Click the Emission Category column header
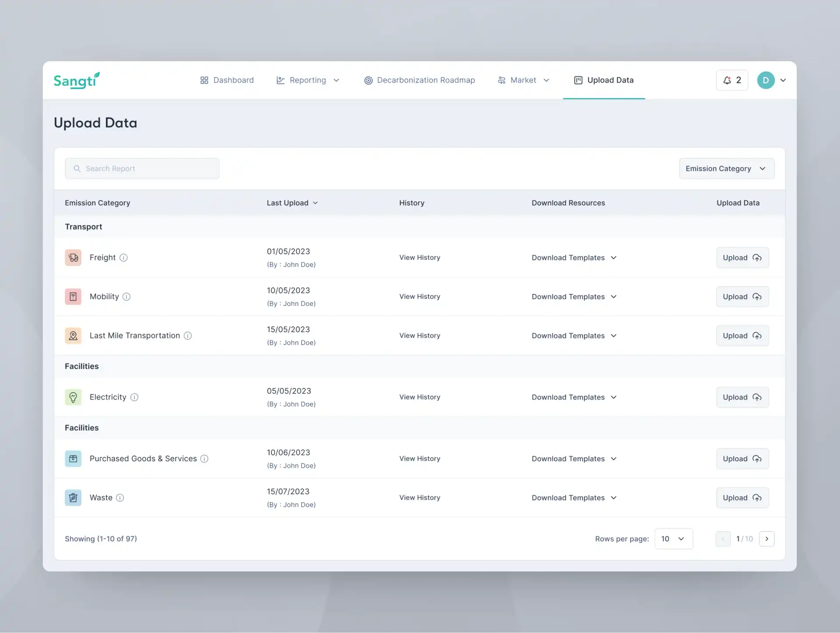Screen dimensions: 840x633 (x=98, y=203)
